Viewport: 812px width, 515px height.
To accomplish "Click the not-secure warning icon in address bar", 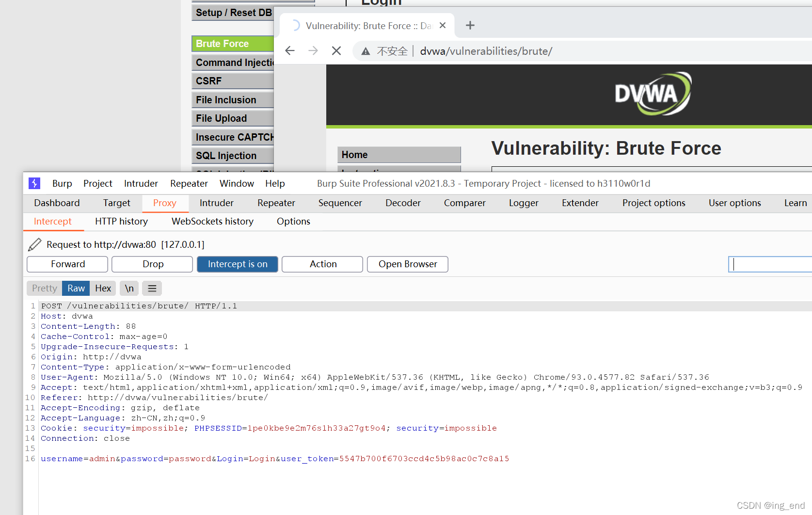I will pyautogui.click(x=366, y=51).
